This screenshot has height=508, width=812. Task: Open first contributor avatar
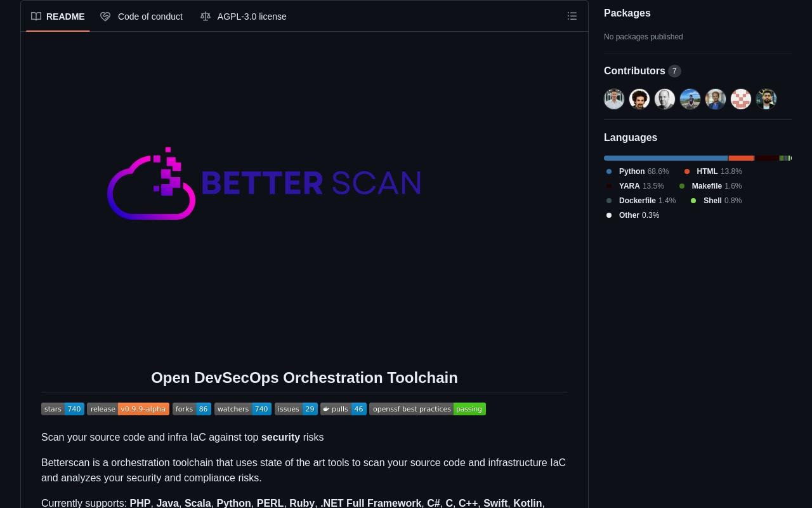[614, 99]
